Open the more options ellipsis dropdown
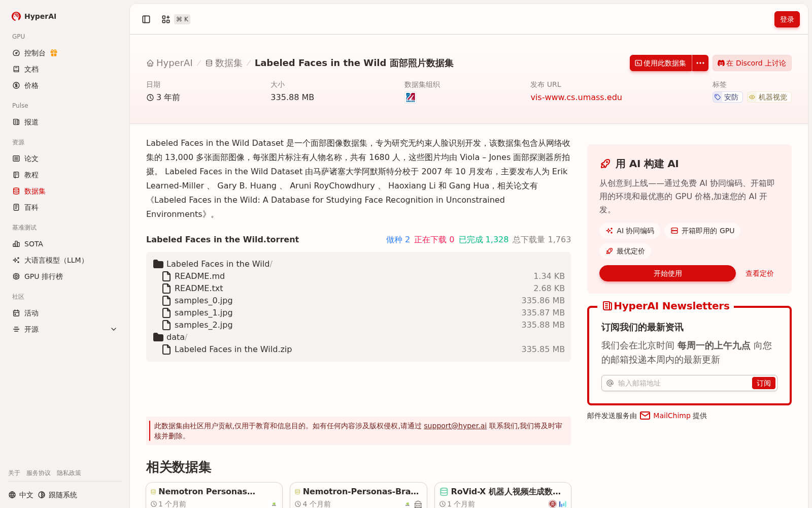Viewport: 812px width, 508px height. click(700, 63)
